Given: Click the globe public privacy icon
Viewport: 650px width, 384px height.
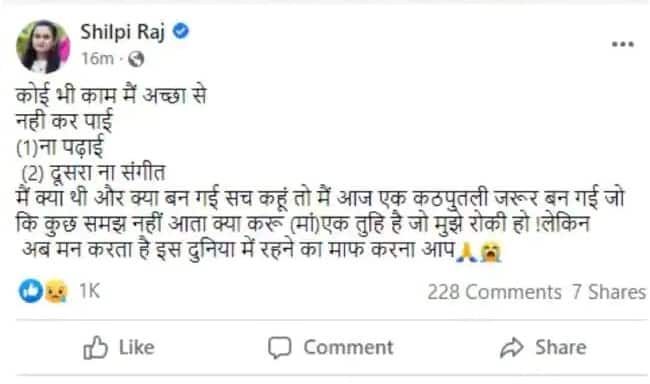Looking at the screenshot, I should (x=136, y=59).
